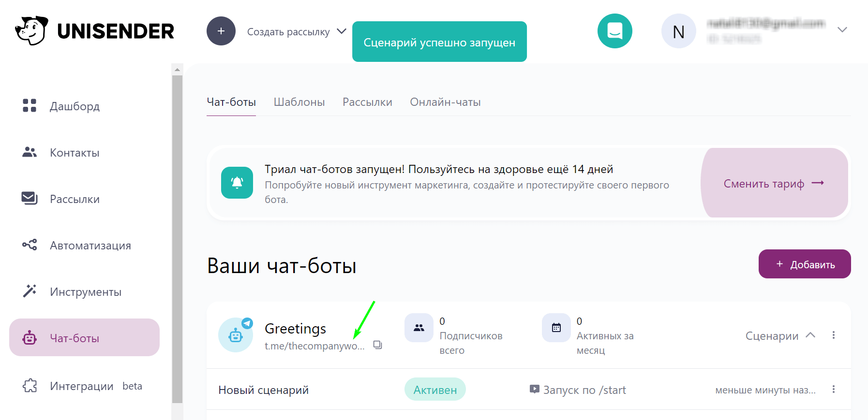Click the Активных за месяц label
Screen dimensions: 868x420
click(x=605, y=343)
